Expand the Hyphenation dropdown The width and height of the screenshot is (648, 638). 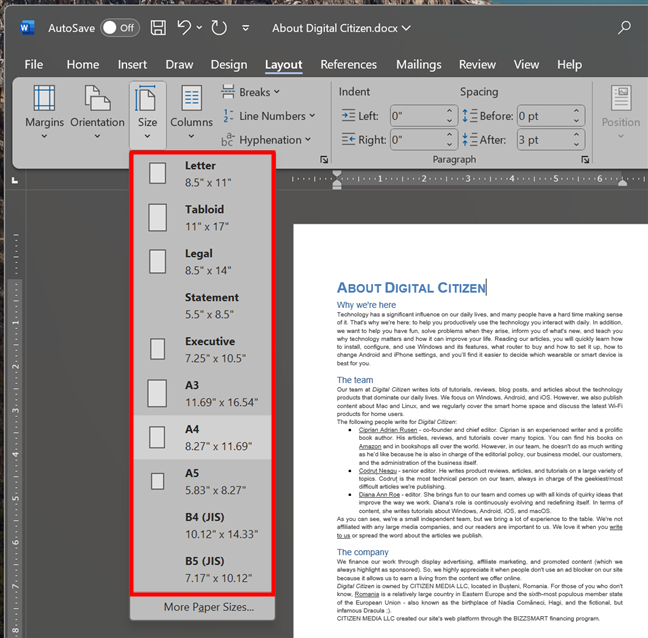[266, 140]
